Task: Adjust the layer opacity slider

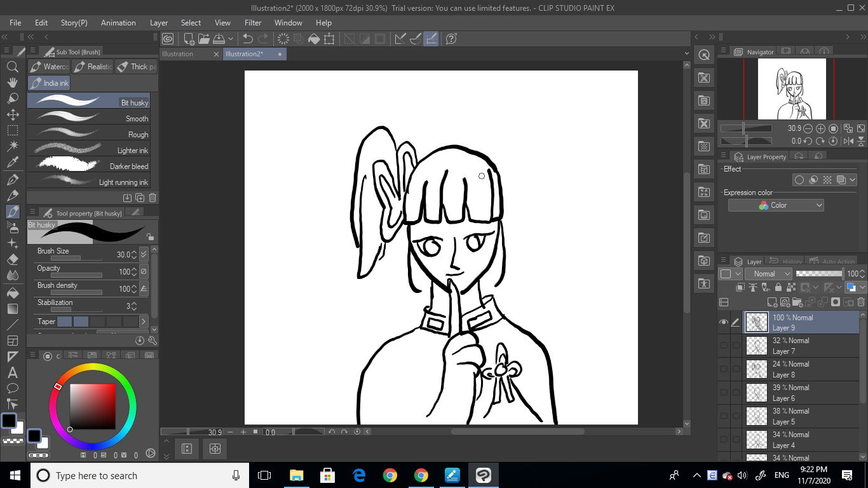Action: pos(819,274)
